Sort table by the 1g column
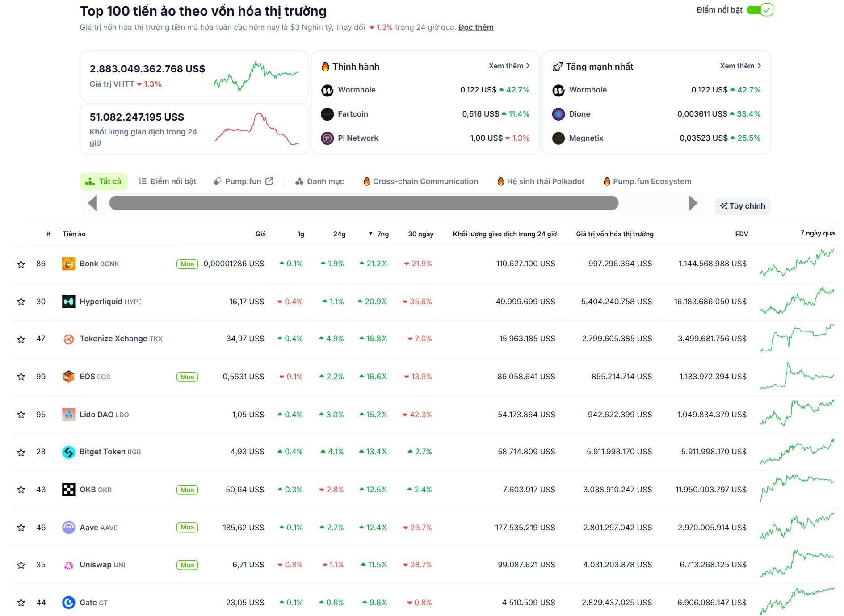This screenshot has height=616, width=844. click(301, 234)
